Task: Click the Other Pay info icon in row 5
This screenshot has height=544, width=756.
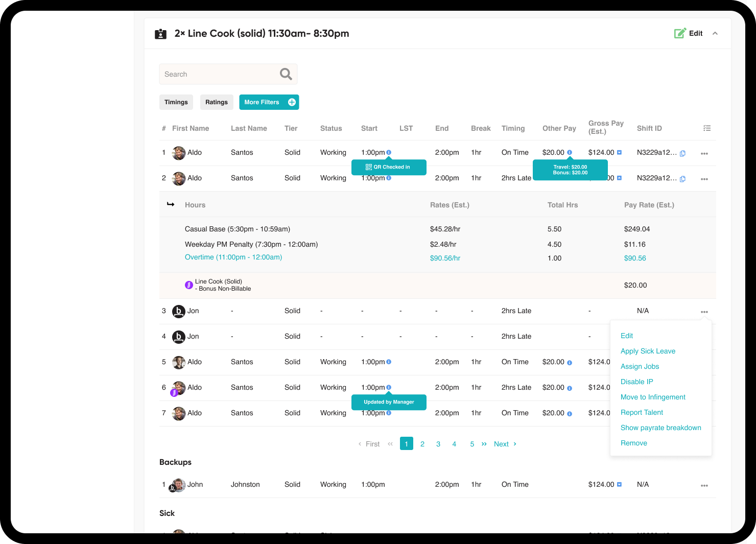Action: click(x=570, y=363)
